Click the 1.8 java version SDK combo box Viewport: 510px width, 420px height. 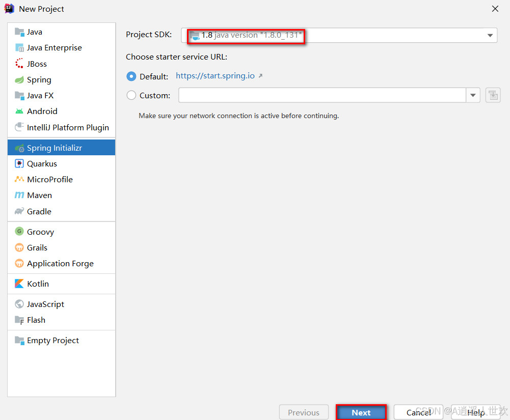pos(339,35)
